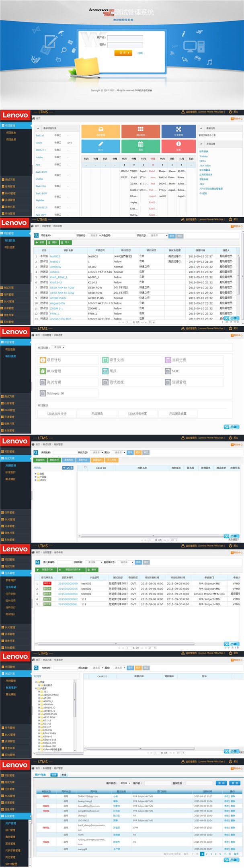Click the orange 登录 login button

point(123,53)
